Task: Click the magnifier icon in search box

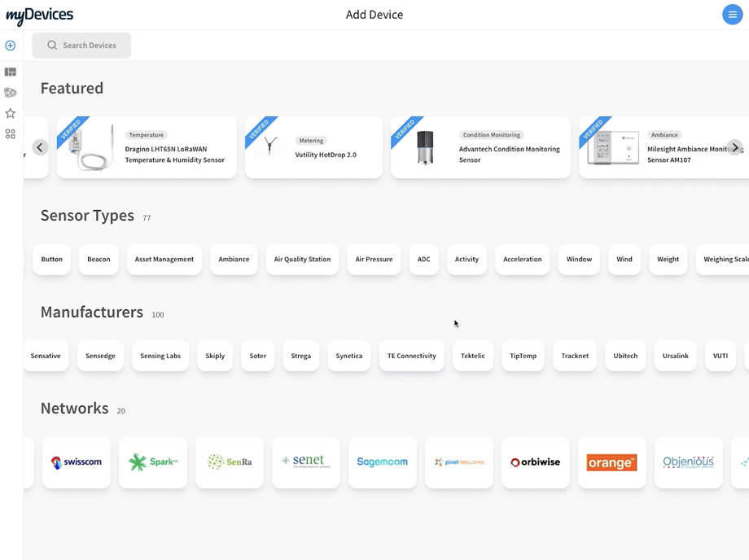Action: tap(52, 46)
